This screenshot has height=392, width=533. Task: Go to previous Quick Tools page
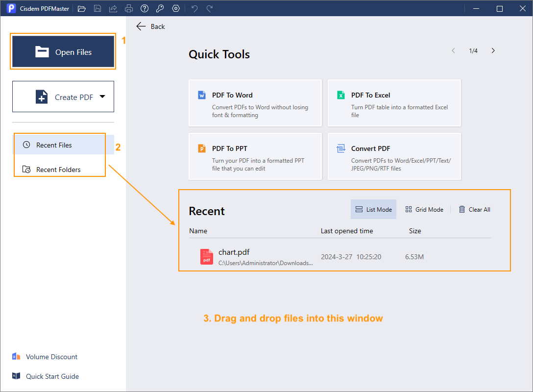coord(454,50)
